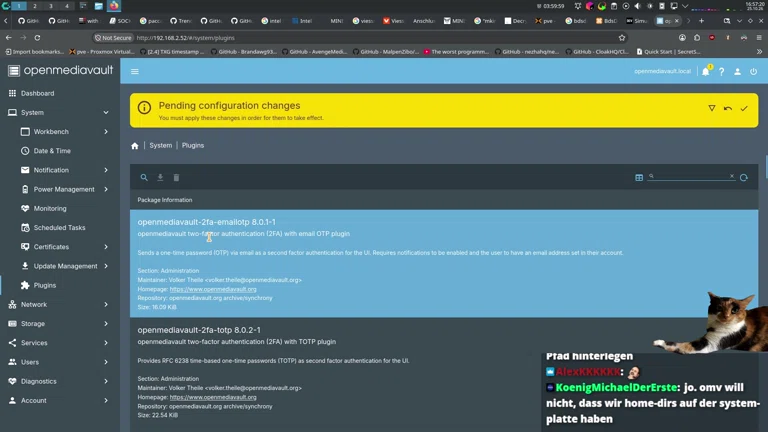Toggle the sidebar with the hamburger icon
Image resolution: width=768 pixels, height=432 pixels.
point(135,72)
